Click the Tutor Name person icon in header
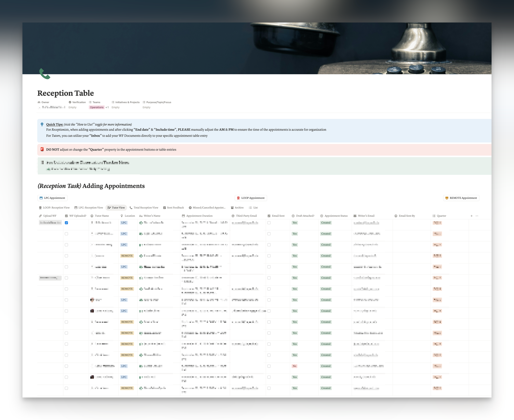The width and height of the screenshot is (514, 420). [92, 216]
